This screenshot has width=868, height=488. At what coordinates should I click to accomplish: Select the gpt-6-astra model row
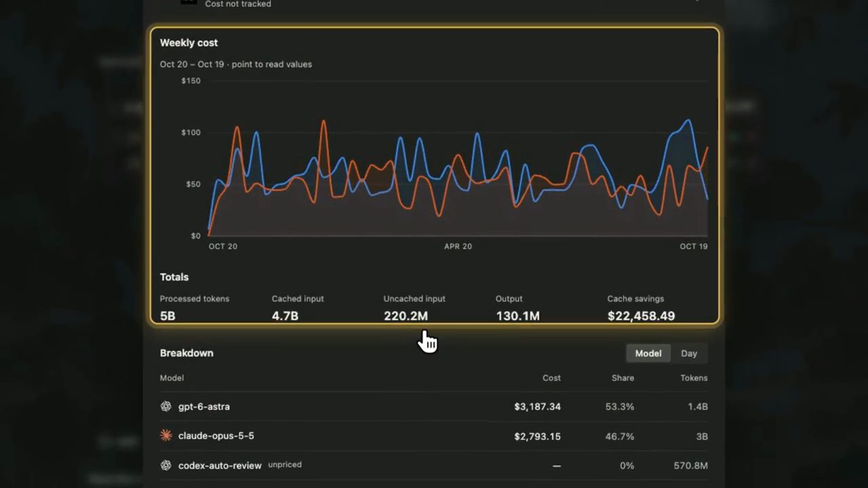434,407
